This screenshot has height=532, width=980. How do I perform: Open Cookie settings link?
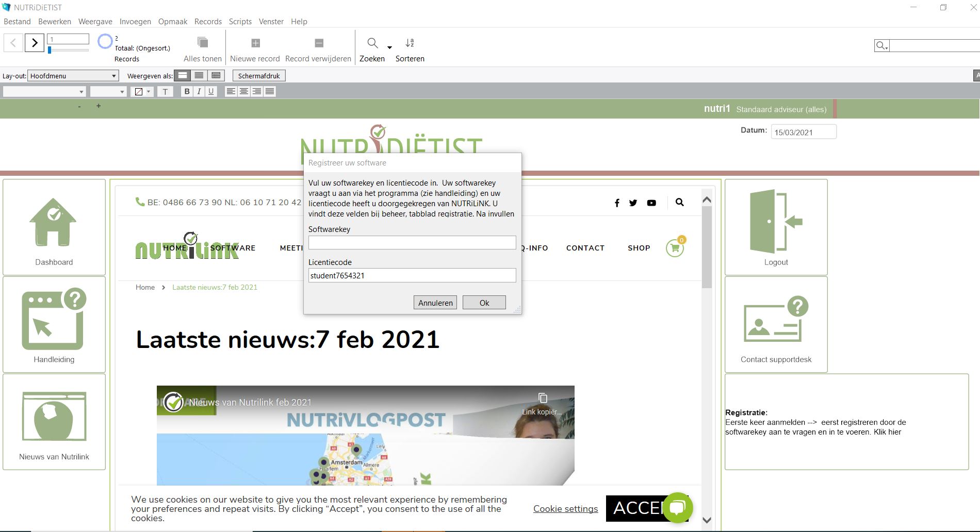coord(565,509)
